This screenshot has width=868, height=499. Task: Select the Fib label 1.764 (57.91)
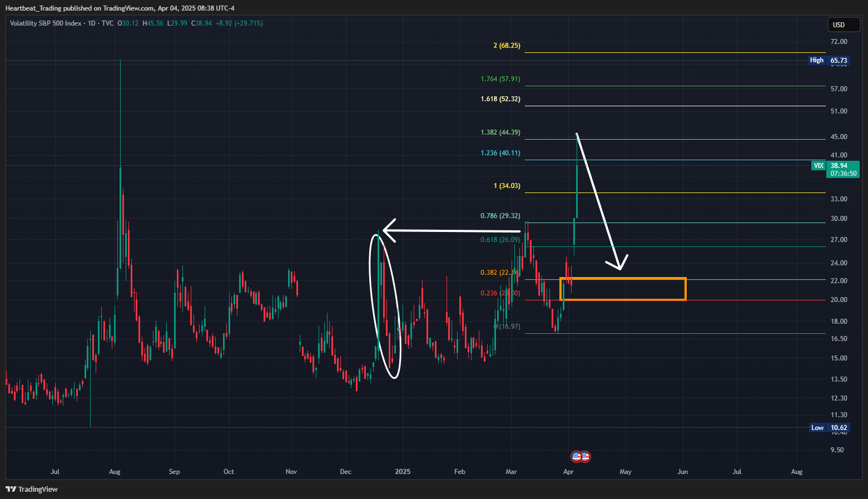pyautogui.click(x=500, y=79)
